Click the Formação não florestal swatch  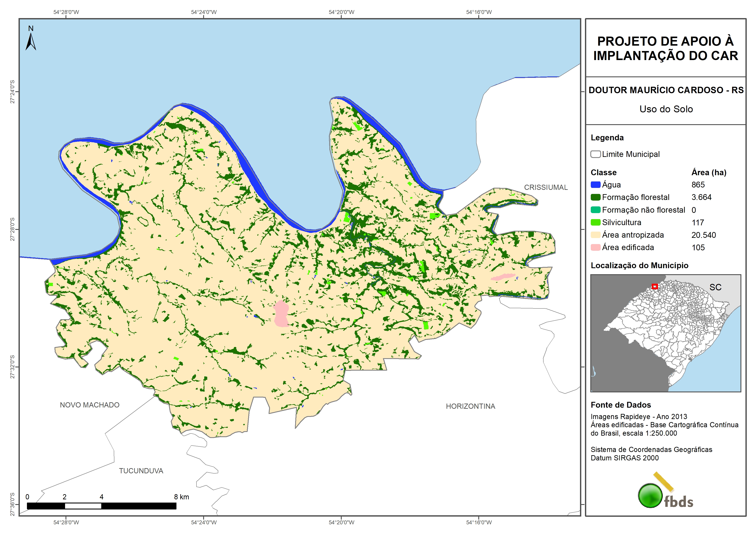pos(595,210)
